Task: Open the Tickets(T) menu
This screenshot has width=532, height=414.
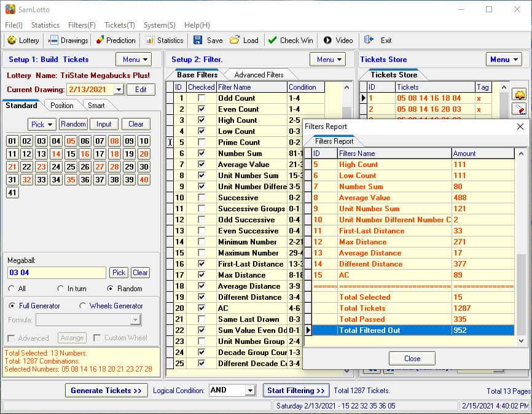Action: tap(120, 25)
